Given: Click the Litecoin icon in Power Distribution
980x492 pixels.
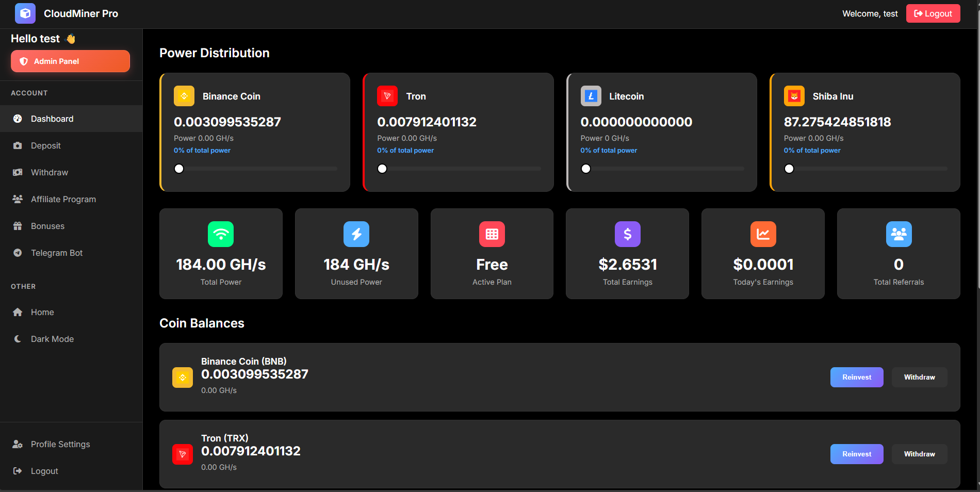Looking at the screenshot, I should click(x=591, y=96).
